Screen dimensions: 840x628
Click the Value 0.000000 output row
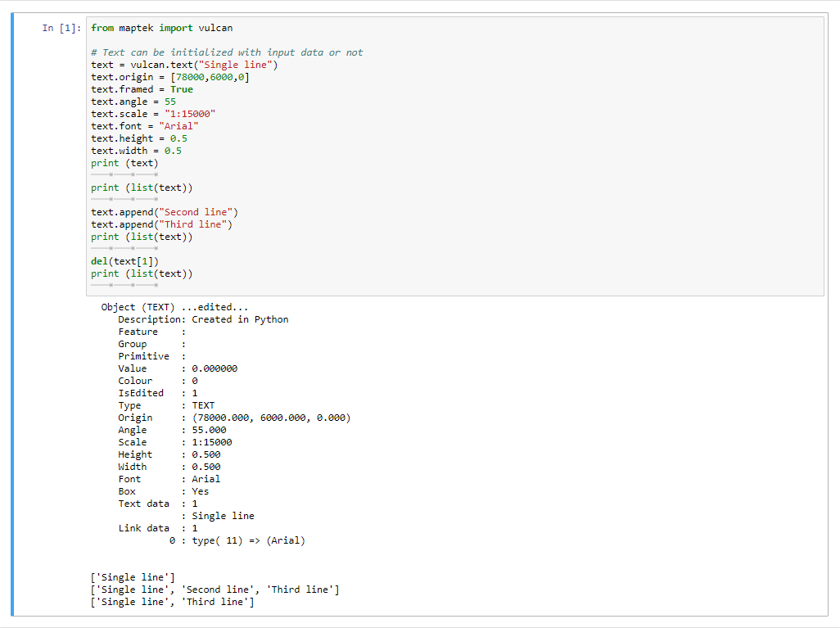point(178,368)
